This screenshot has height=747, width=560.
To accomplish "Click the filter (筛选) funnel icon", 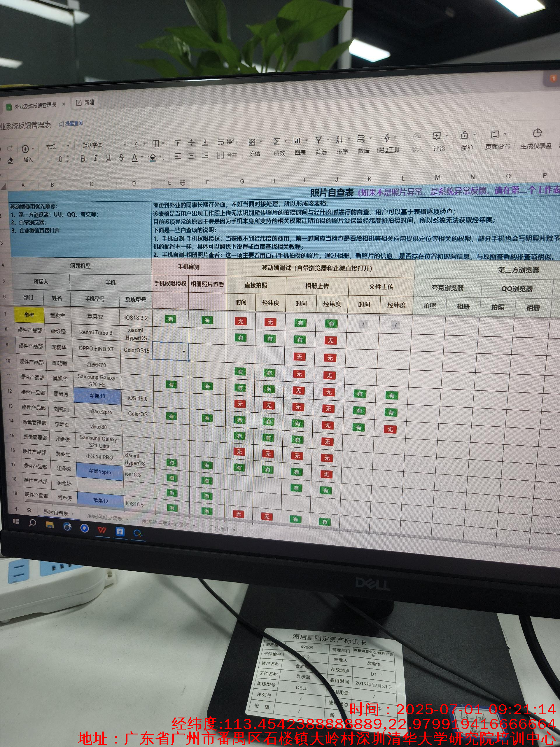I will point(318,140).
